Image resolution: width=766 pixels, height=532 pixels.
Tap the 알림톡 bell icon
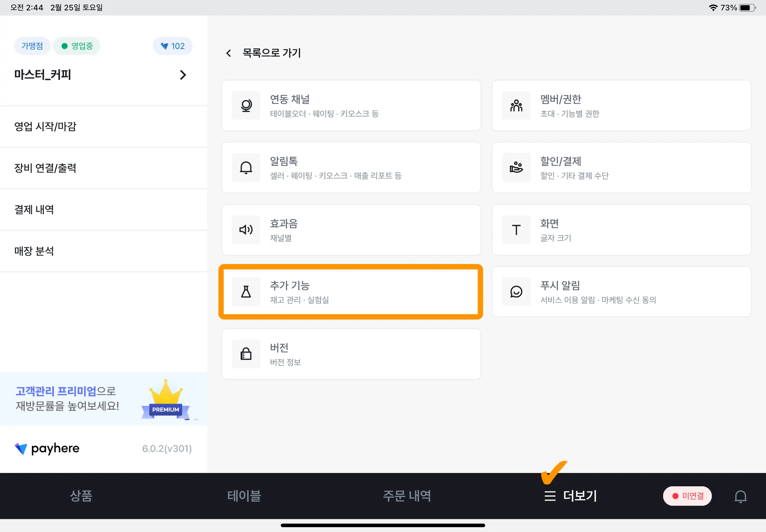coord(246,167)
